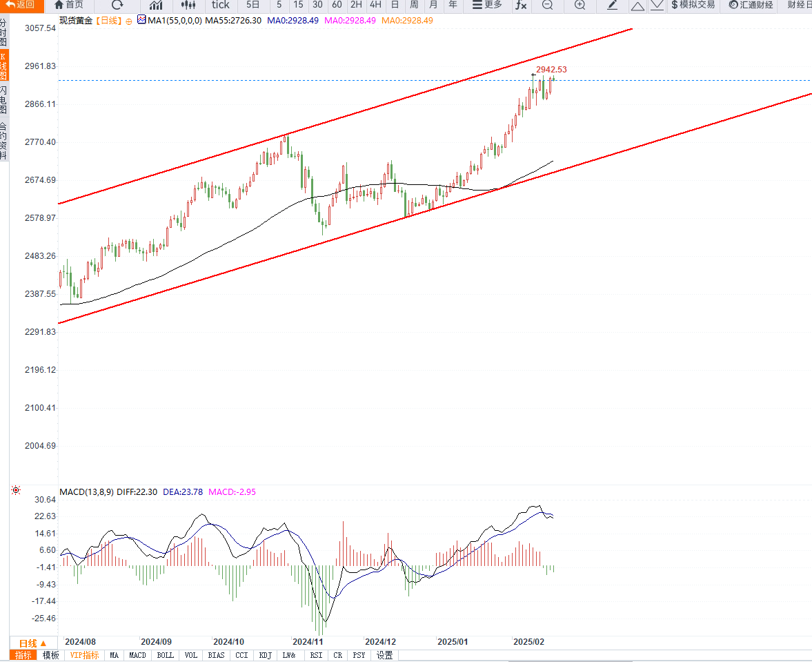The width and height of the screenshot is (812, 662).
Task: Open 合约资料 sidebar tab
Action: 4,140
